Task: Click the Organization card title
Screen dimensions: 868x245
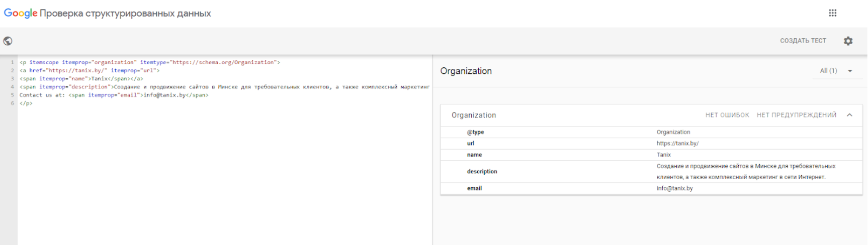Action: 473,115
